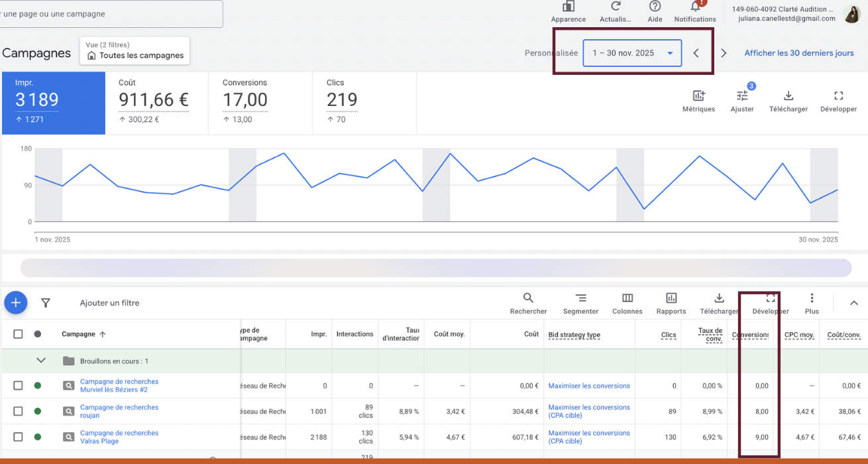Viewport: 868px width, 464px height.
Task: Click the 1 001 impressions cell
Action: point(319,412)
